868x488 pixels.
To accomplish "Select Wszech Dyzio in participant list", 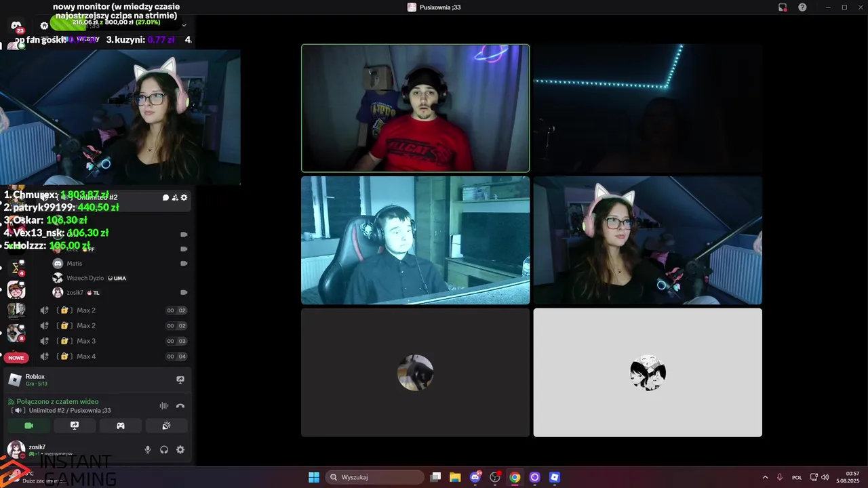I will pyautogui.click(x=85, y=278).
